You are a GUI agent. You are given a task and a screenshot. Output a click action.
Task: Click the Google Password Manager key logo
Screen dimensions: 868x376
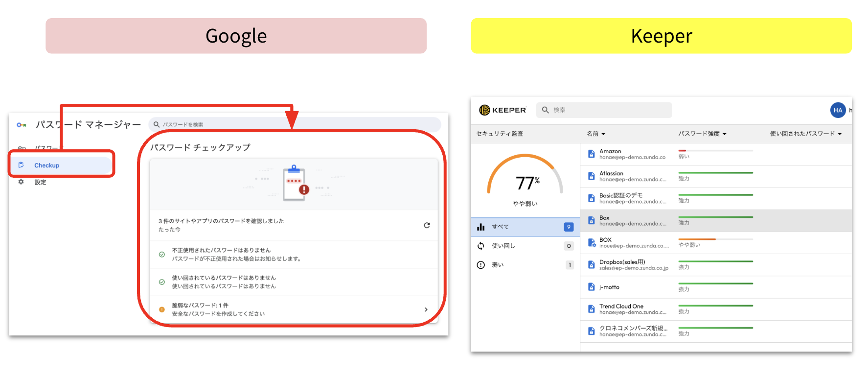(22, 125)
